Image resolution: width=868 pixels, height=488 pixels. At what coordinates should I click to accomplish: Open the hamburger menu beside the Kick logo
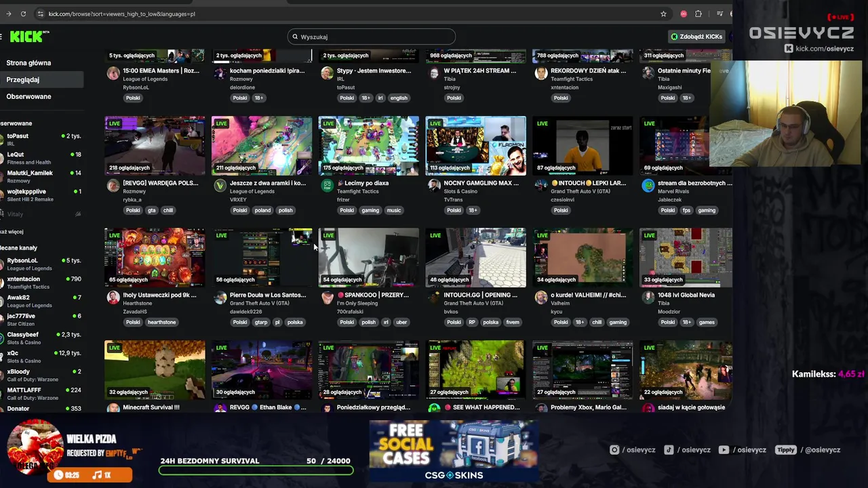coord(2,37)
